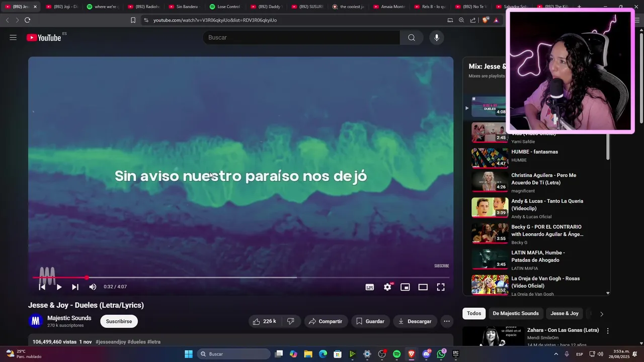Switch to the Joji browser tab

point(61,7)
